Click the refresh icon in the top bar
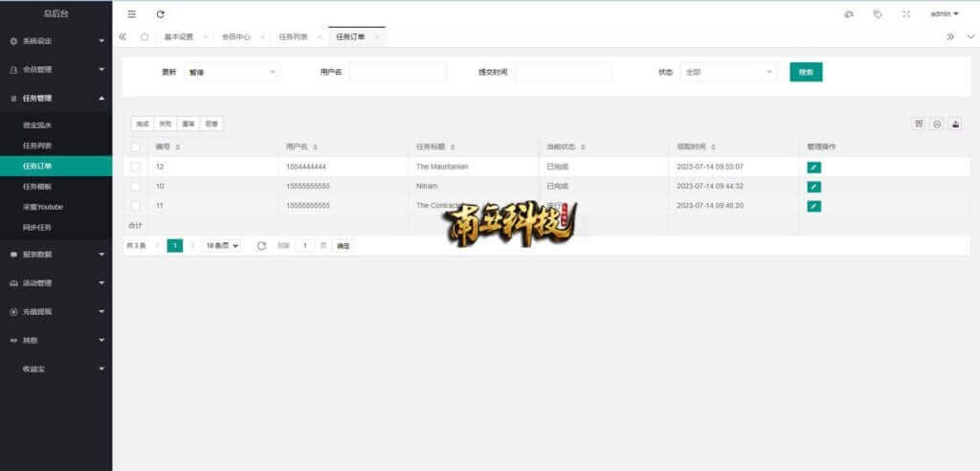The image size is (980, 471). coord(160,14)
